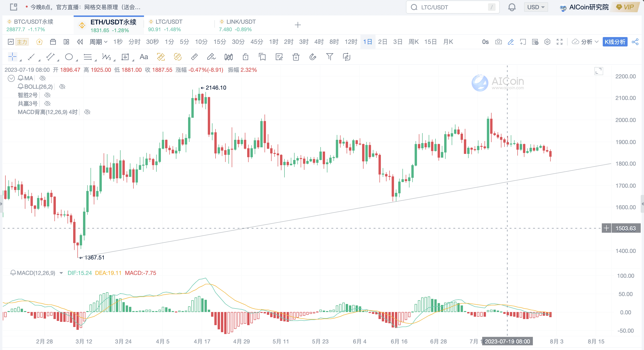The width and height of the screenshot is (644, 350).
Task: Click the camera screenshot icon
Action: click(498, 42)
